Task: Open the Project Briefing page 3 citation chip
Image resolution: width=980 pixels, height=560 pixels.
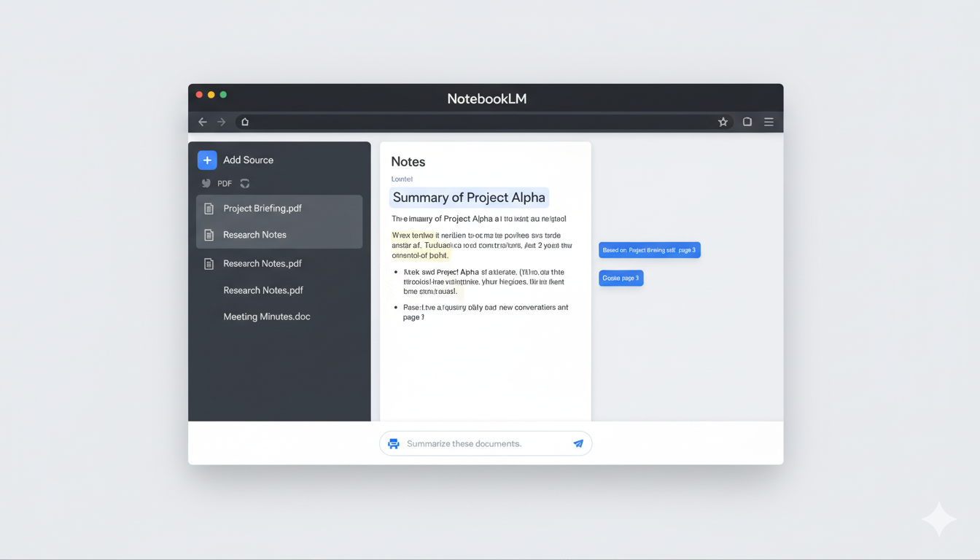Action: tap(649, 249)
